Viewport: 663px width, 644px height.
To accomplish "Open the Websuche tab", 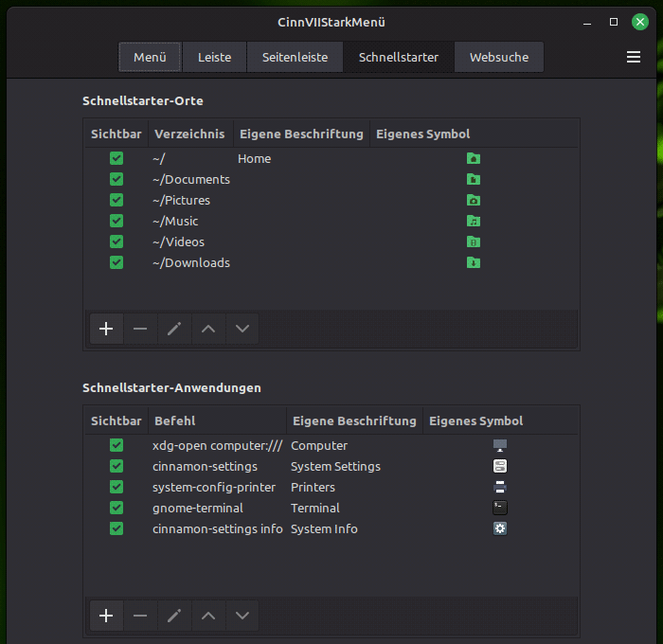I will [x=499, y=57].
